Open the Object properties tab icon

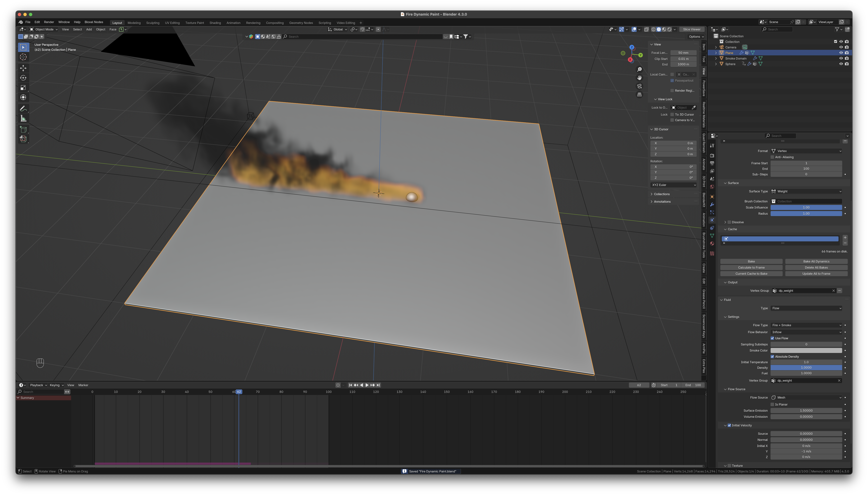pyautogui.click(x=712, y=197)
